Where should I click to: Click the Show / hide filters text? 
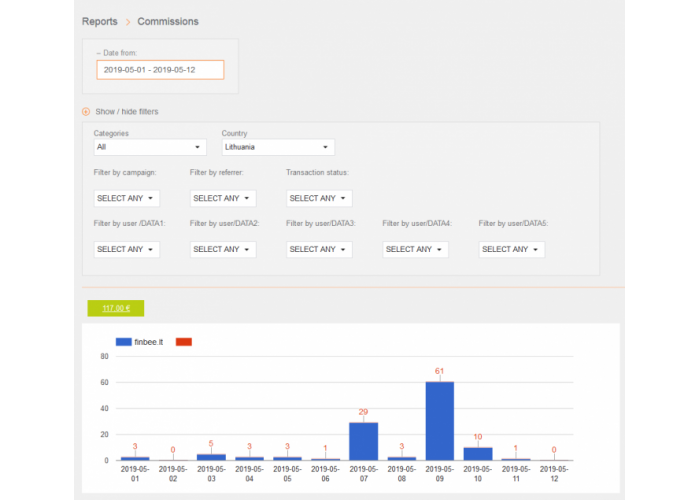pos(127,112)
